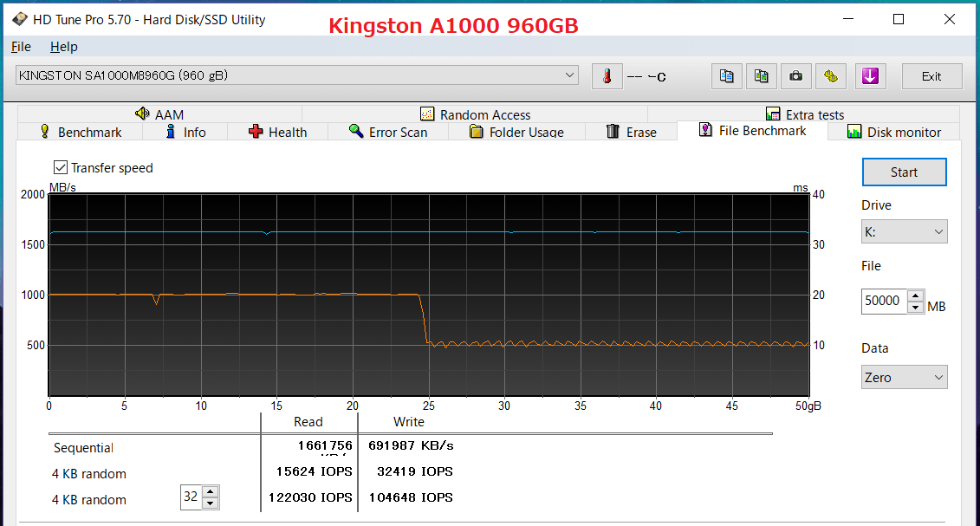Click the copy text to clipboard icon
Viewport: 980px width, 526px height.
pyautogui.click(x=726, y=76)
